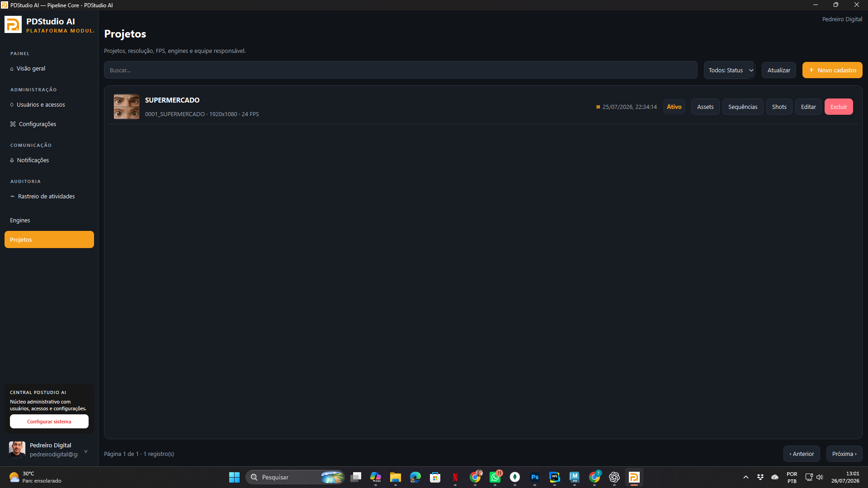Screen dimensions: 868x488
Task: Open the volume control in system tray
Action: click(820, 477)
